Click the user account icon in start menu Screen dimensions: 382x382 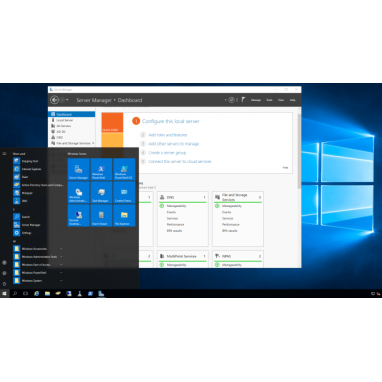4,262
